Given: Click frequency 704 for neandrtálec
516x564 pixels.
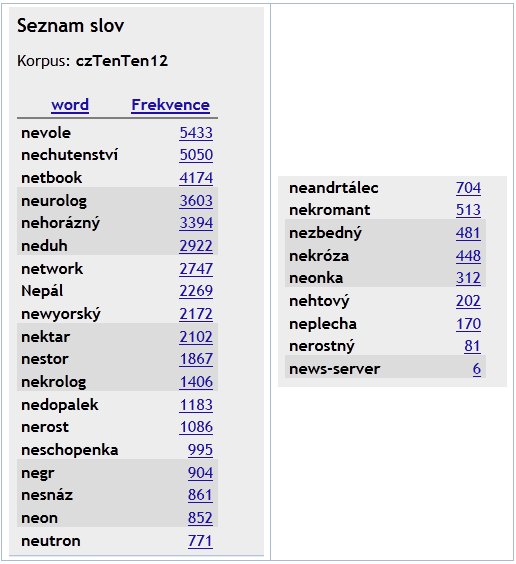Looking at the screenshot, I should (x=468, y=188).
